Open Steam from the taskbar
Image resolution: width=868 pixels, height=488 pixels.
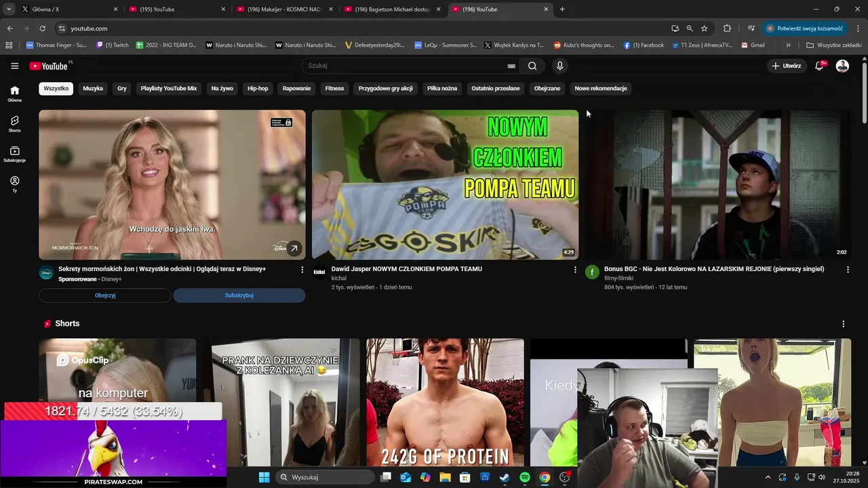pyautogui.click(x=505, y=477)
